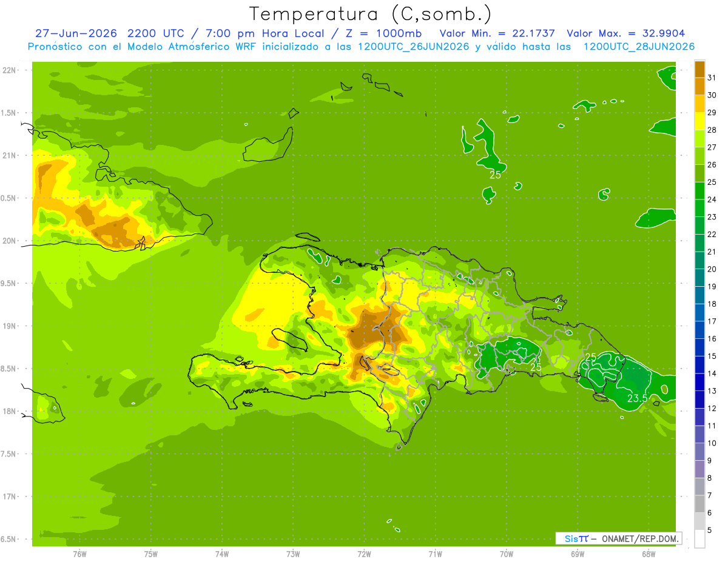Click the '25' contour label north of 20N

[x=495, y=175]
